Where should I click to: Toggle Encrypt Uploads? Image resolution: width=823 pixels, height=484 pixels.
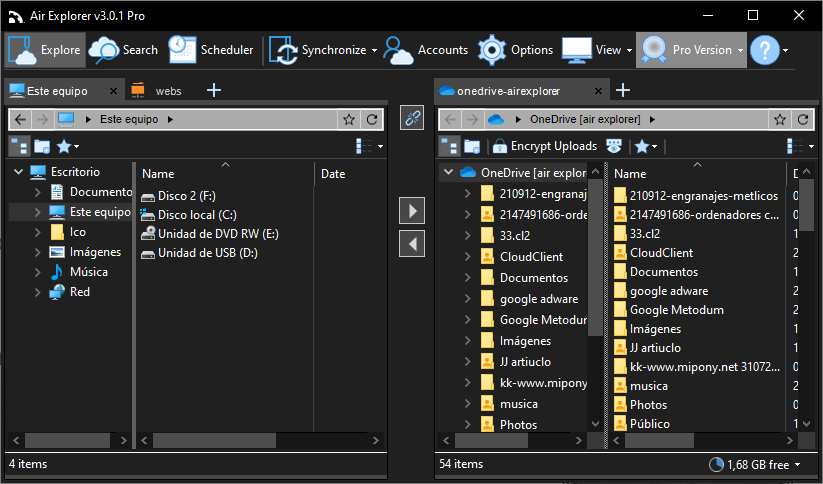pyautogui.click(x=544, y=146)
